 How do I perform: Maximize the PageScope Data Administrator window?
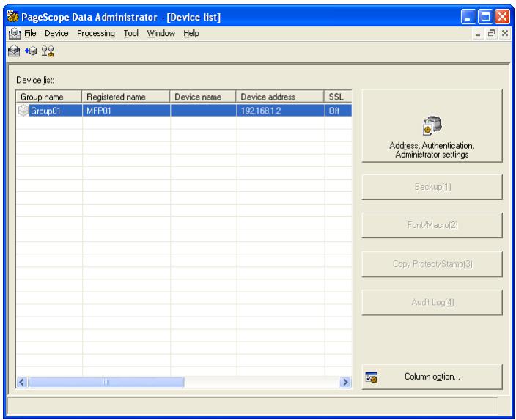[x=485, y=16]
